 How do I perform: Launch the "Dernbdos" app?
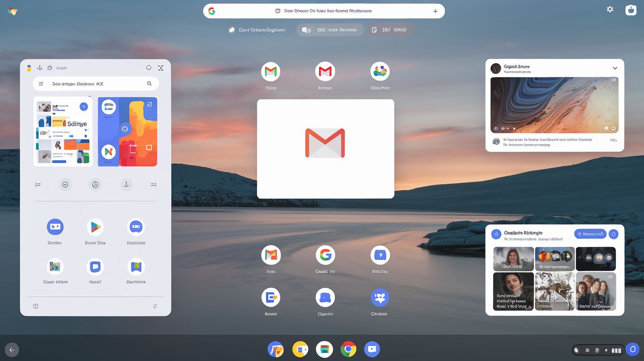[136, 266]
